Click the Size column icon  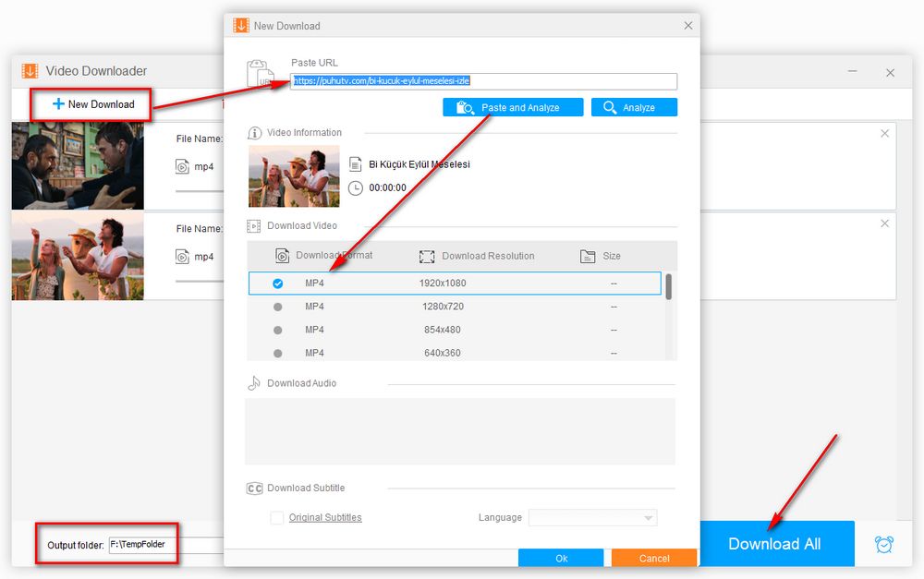pyautogui.click(x=588, y=256)
